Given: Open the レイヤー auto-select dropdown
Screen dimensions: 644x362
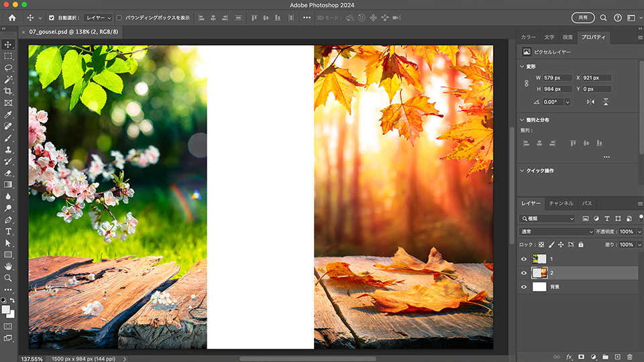Looking at the screenshot, I should [98, 17].
